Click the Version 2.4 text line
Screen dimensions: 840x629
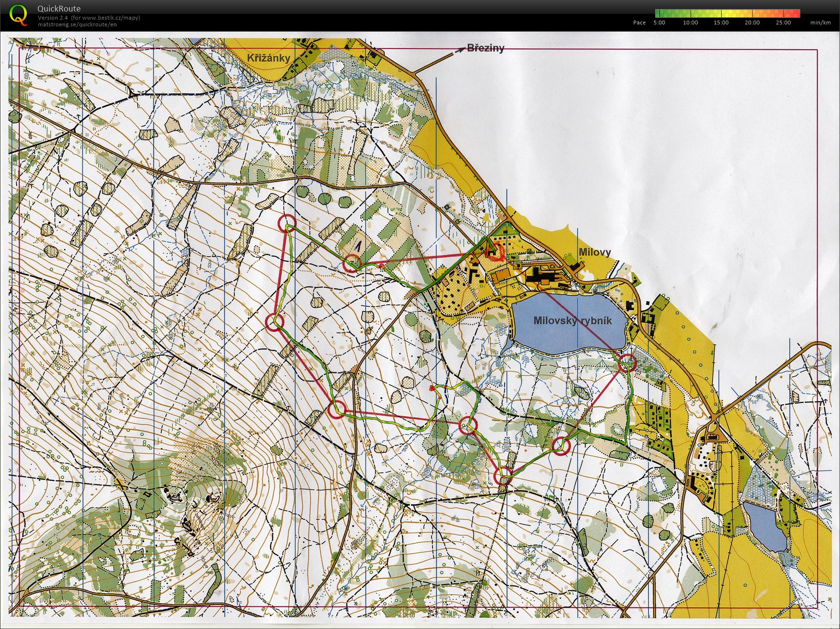pos(89,18)
